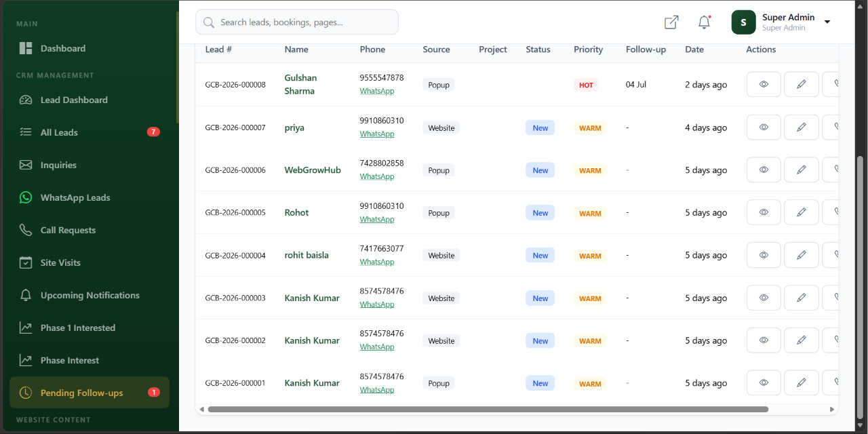Open WhatsApp link for 7428802858
This screenshot has width=868, height=434.
click(376, 176)
